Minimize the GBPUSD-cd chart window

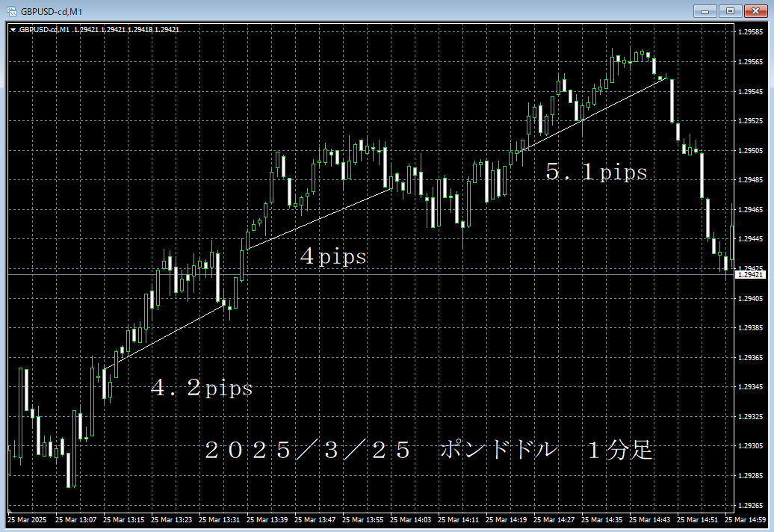(705, 11)
